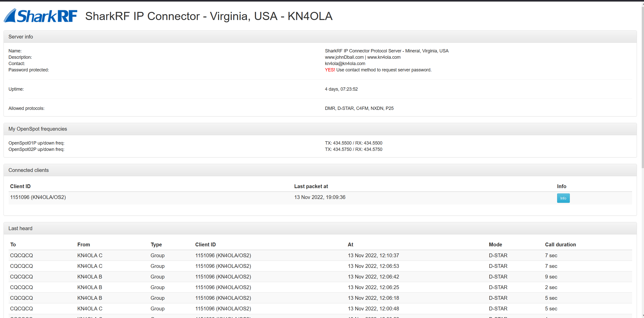Image resolution: width=644 pixels, height=318 pixels.
Task: Click the connected client 1151096 (KN4OLA/OS2) row
Action: click(x=320, y=198)
